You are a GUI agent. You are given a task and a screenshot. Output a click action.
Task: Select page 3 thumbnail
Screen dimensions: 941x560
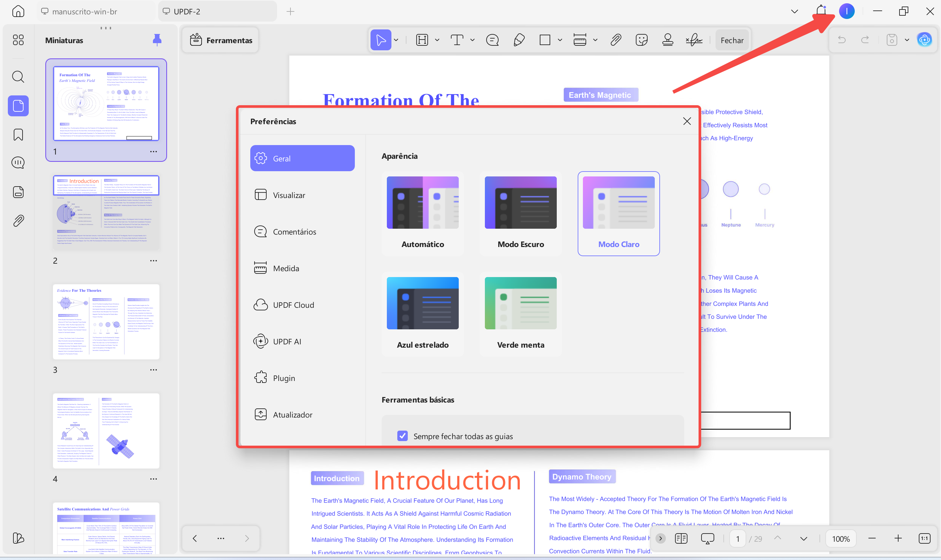point(106,321)
